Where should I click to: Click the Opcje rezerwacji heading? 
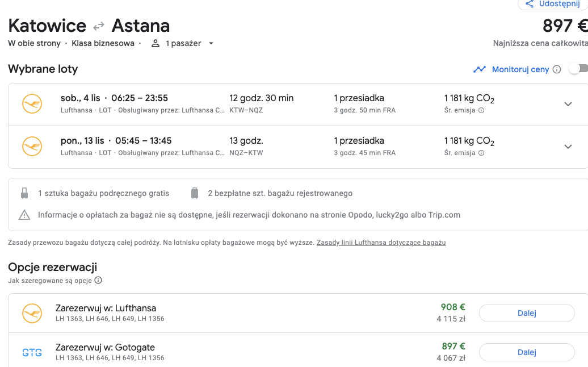click(52, 267)
